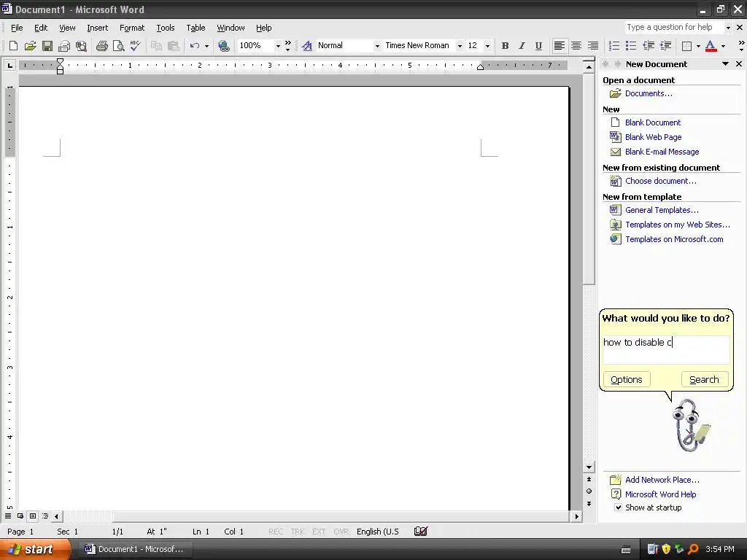Switch to Normal view icon
747x560 pixels.
click(x=8, y=516)
